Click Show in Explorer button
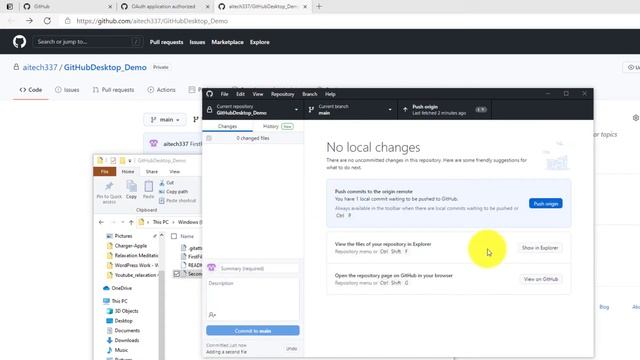This screenshot has height=360, width=640. [540, 248]
